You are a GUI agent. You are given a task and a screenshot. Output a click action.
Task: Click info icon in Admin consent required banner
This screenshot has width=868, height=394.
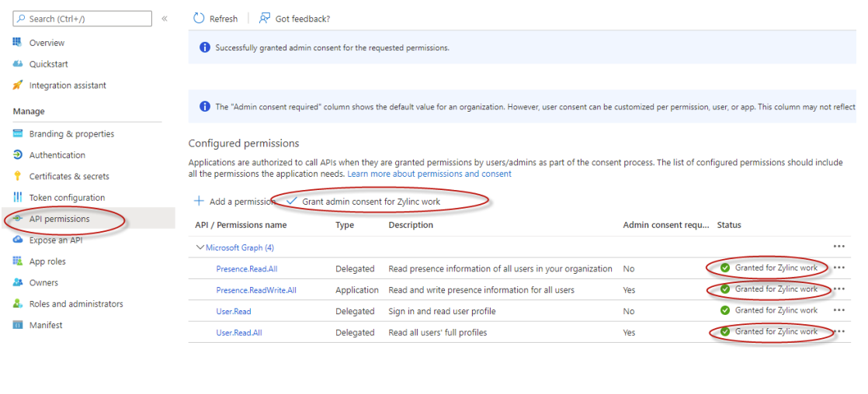[x=204, y=106]
